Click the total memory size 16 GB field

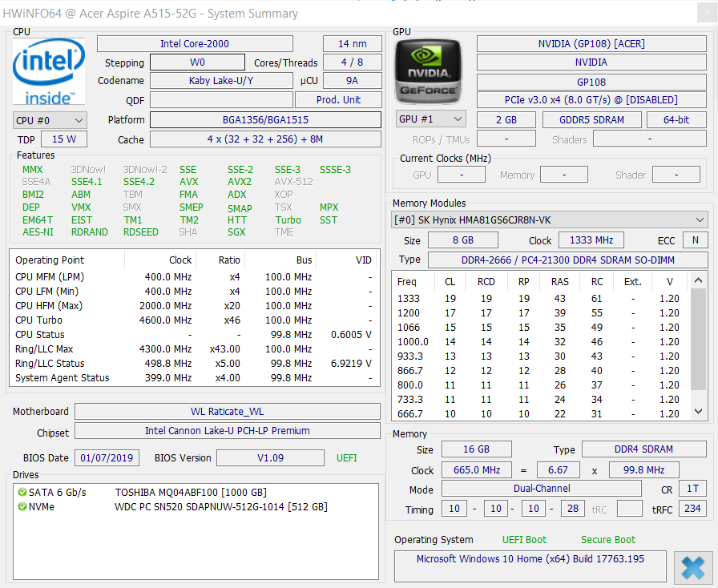point(476,449)
